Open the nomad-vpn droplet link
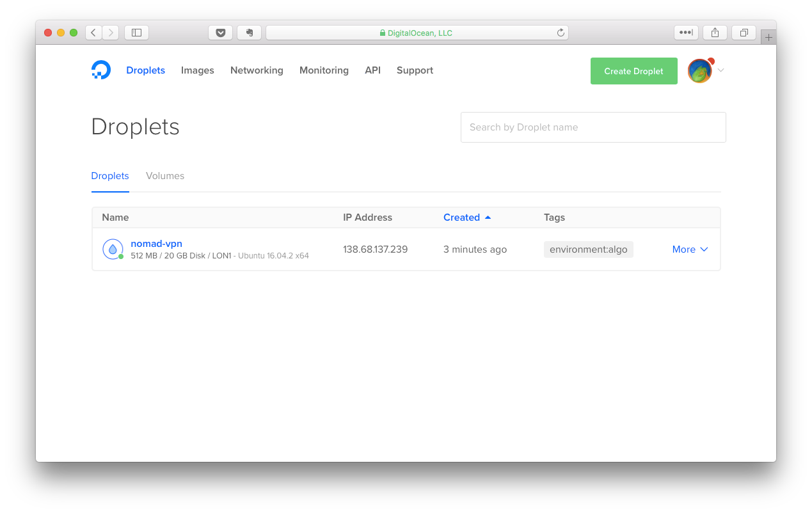The image size is (812, 513). coord(156,243)
